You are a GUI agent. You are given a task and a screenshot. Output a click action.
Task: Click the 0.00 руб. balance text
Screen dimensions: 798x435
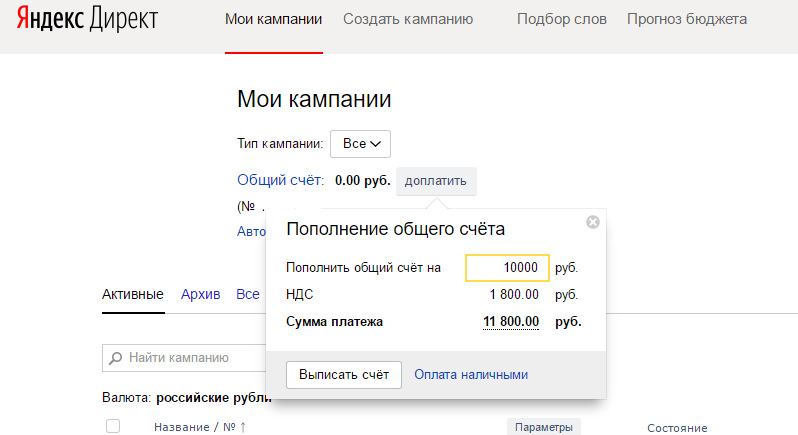click(x=362, y=181)
